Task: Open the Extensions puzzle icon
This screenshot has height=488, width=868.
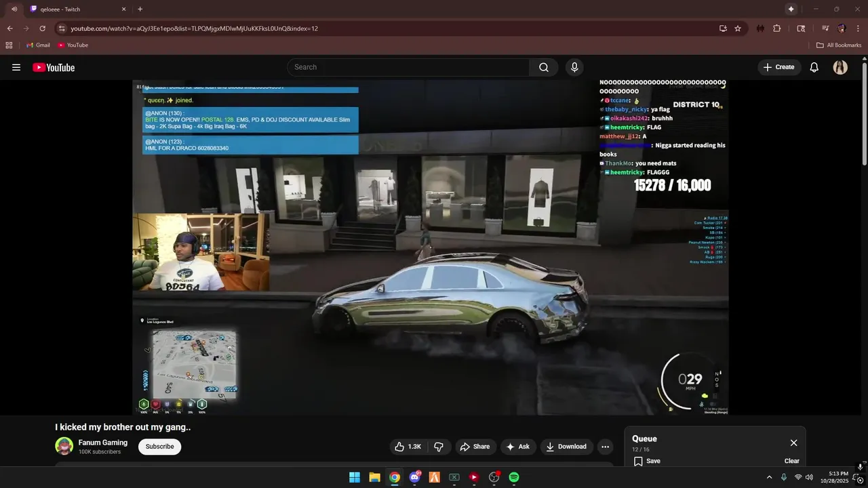Action: 777,28
